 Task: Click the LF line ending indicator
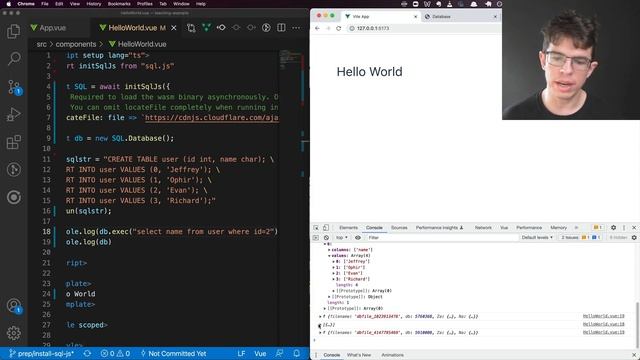(x=241, y=353)
